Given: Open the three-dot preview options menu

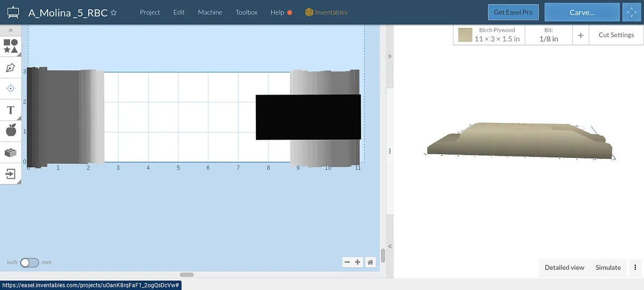Looking at the screenshot, I should 635,267.
